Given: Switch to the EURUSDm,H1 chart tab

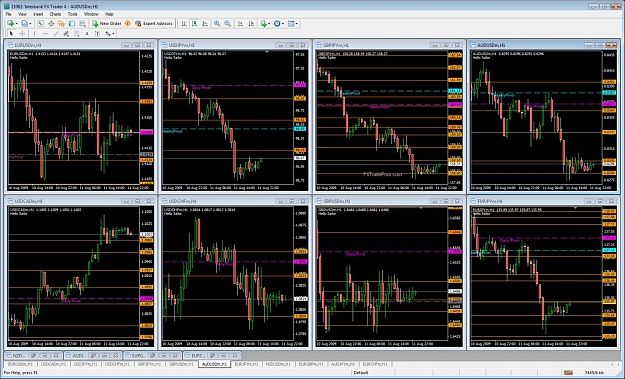Looking at the screenshot, I should click(x=20, y=364).
